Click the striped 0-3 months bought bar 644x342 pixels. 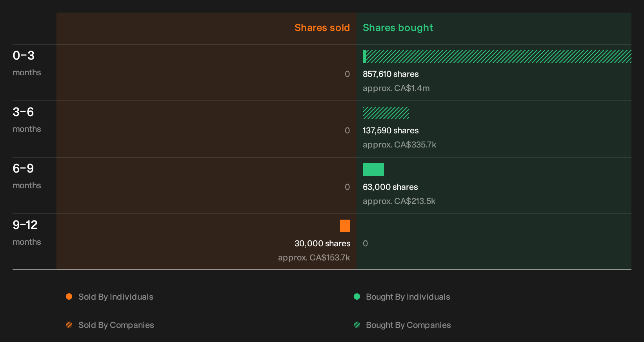click(x=498, y=56)
